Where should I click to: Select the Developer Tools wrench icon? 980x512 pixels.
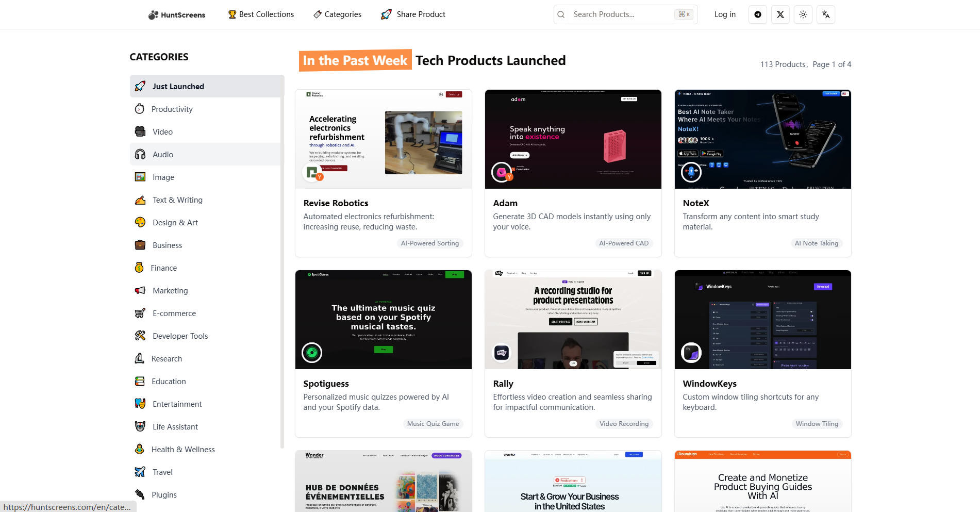tap(140, 336)
